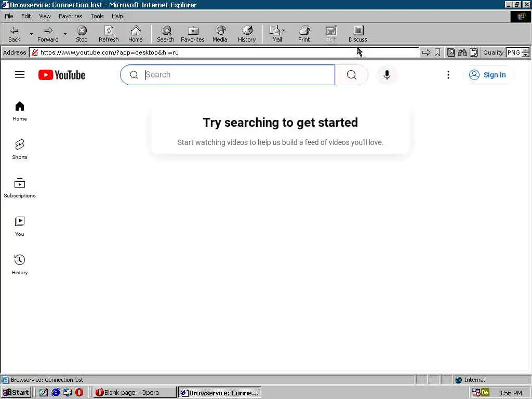Click the Quality PNG selector box

click(x=514, y=52)
